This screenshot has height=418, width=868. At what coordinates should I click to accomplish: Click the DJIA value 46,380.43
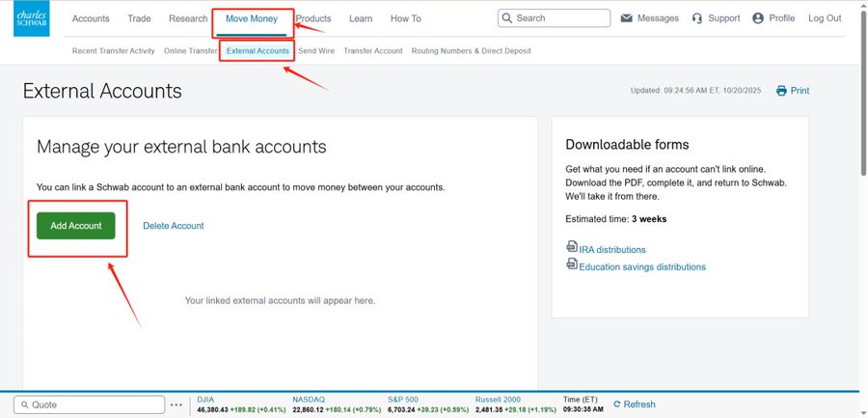point(212,409)
